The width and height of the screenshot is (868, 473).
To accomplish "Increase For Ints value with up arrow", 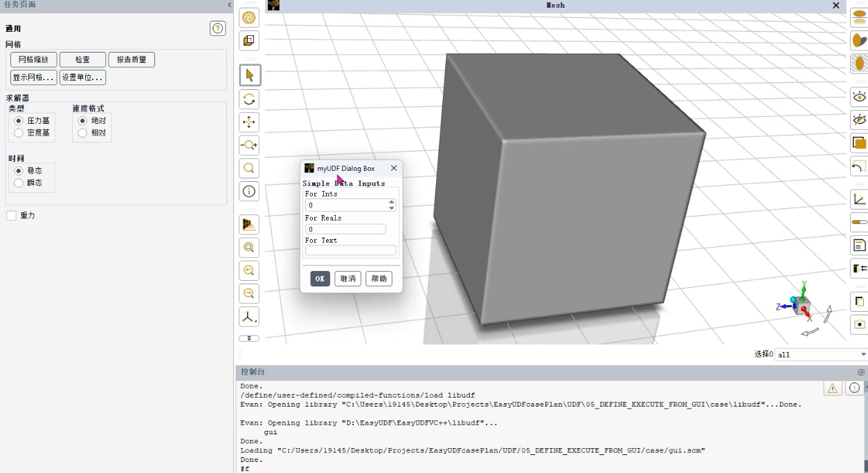I will point(392,202).
